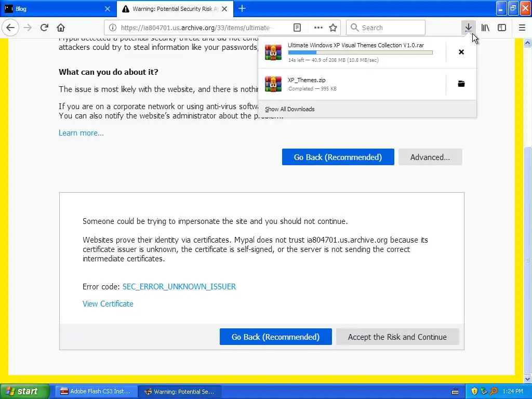Click the page scrollbar down arrow
Viewport: 532px width, 399px height.
pos(527,379)
